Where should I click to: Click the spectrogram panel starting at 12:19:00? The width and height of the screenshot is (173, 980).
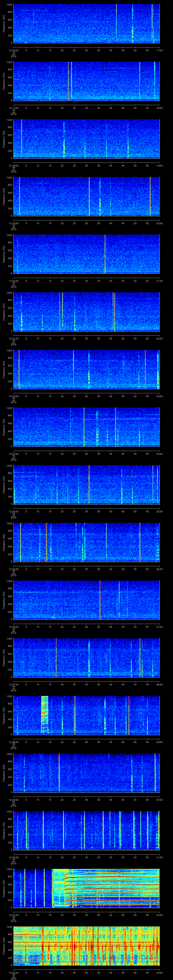pos(86,197)
